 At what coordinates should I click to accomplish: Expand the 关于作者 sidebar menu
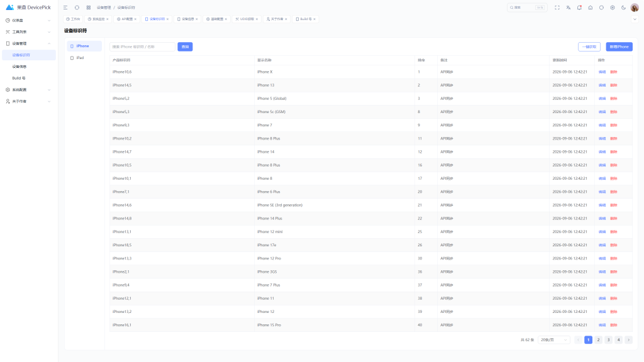(28, 101)
